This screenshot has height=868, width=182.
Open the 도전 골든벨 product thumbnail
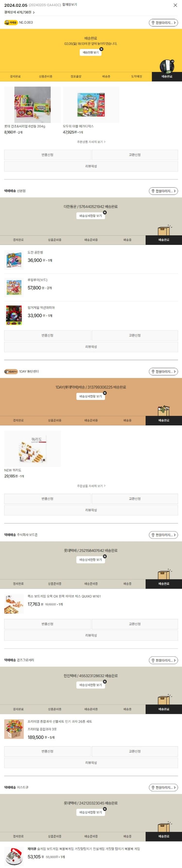coord(14,260)
